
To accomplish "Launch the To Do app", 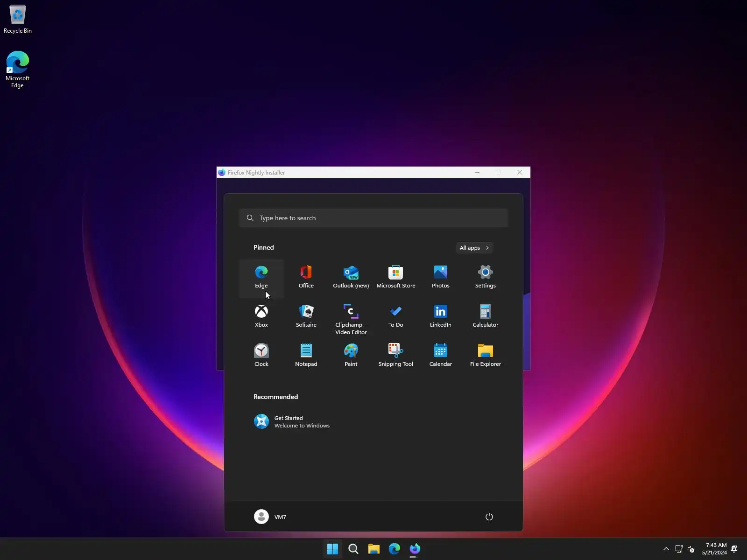I will tap(396, 317).
